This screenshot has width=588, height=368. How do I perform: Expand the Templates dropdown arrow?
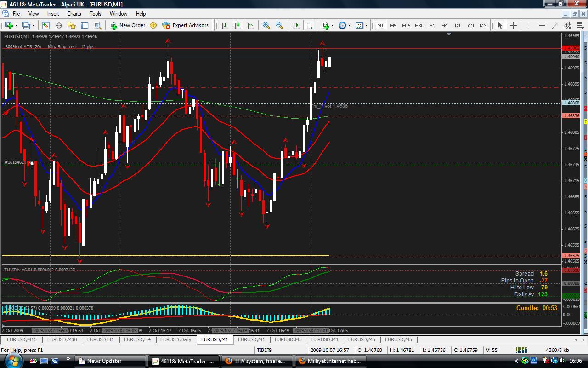coord(367,25)
